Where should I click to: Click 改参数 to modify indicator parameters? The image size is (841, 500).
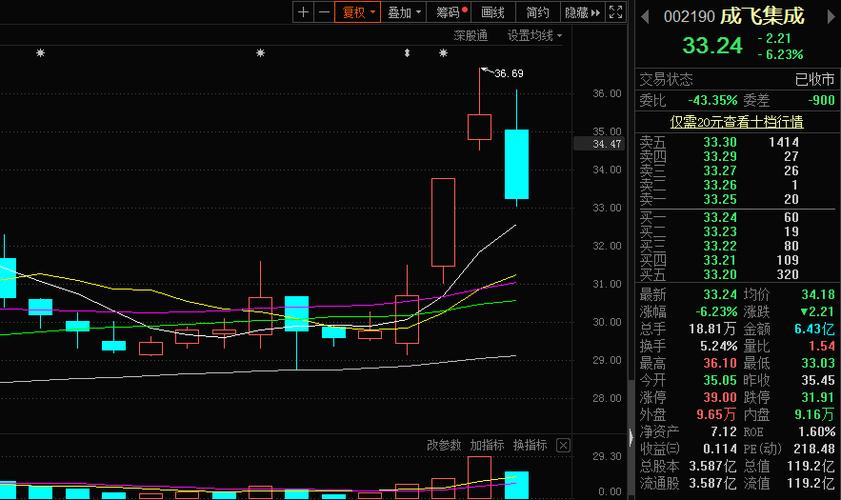tap(444, 445)
